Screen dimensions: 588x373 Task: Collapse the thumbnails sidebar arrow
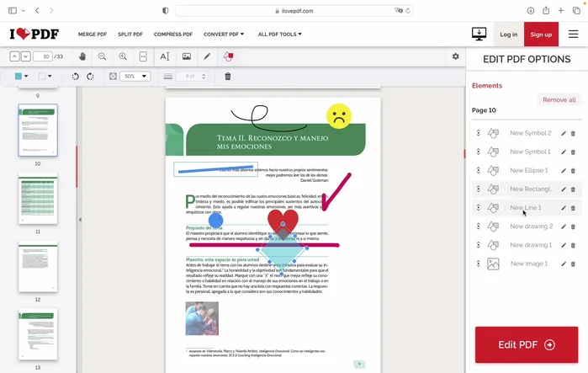[80, 220]
